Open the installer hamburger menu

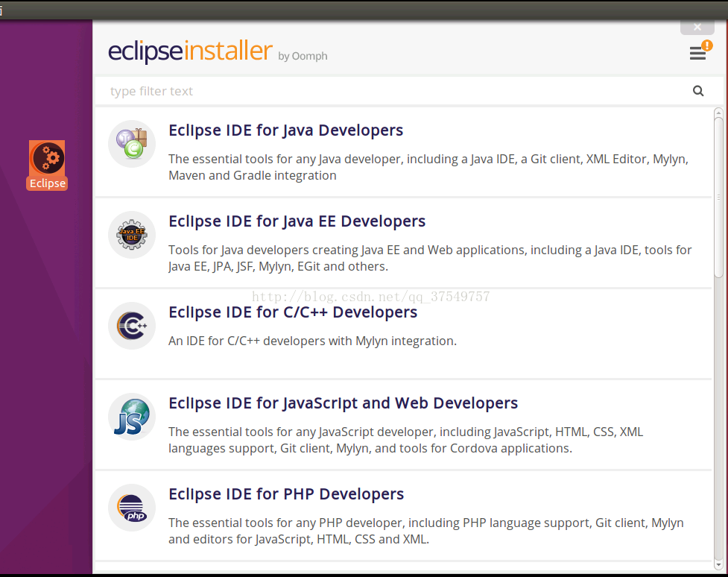click(697, 54)
